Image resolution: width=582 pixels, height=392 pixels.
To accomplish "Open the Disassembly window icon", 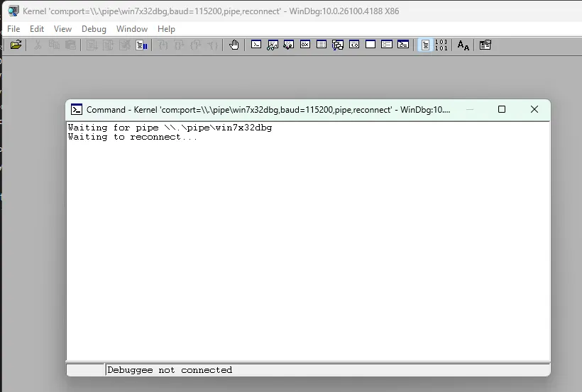I will coord(354,45).
